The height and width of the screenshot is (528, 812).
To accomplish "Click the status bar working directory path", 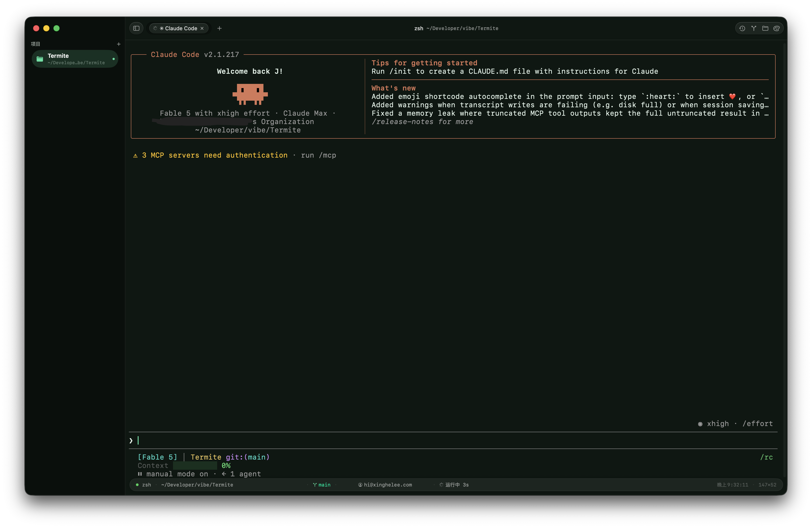I will pos(197,485).
